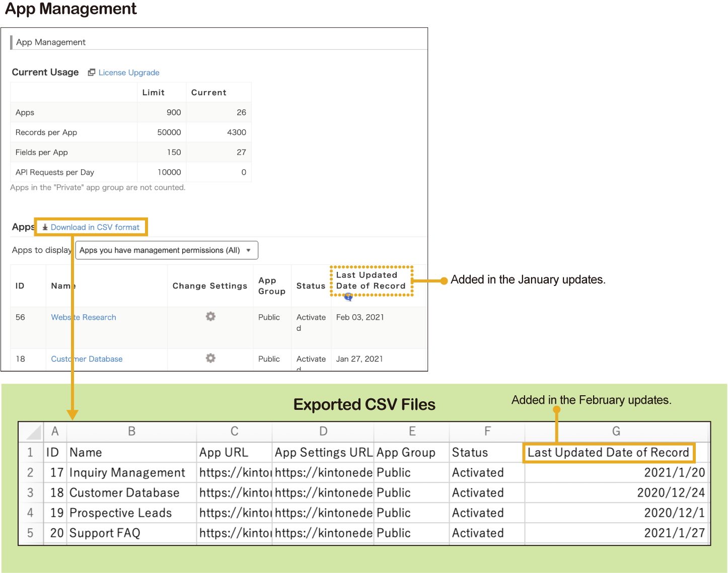Open settings gear for Customer Database
Image resolution: width=728 pixels, height=573 pixels.
210,358
